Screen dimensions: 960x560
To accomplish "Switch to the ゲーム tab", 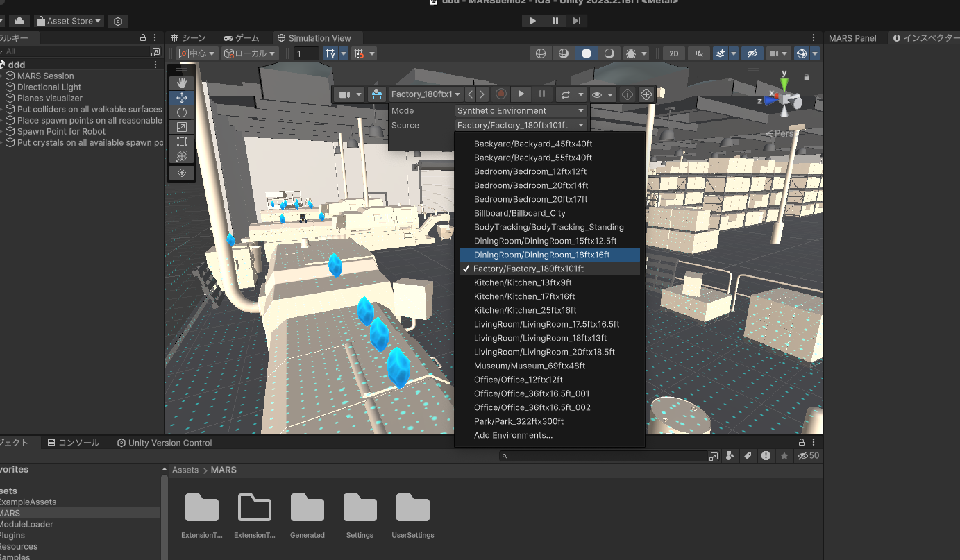I will [x=242, y=38].
